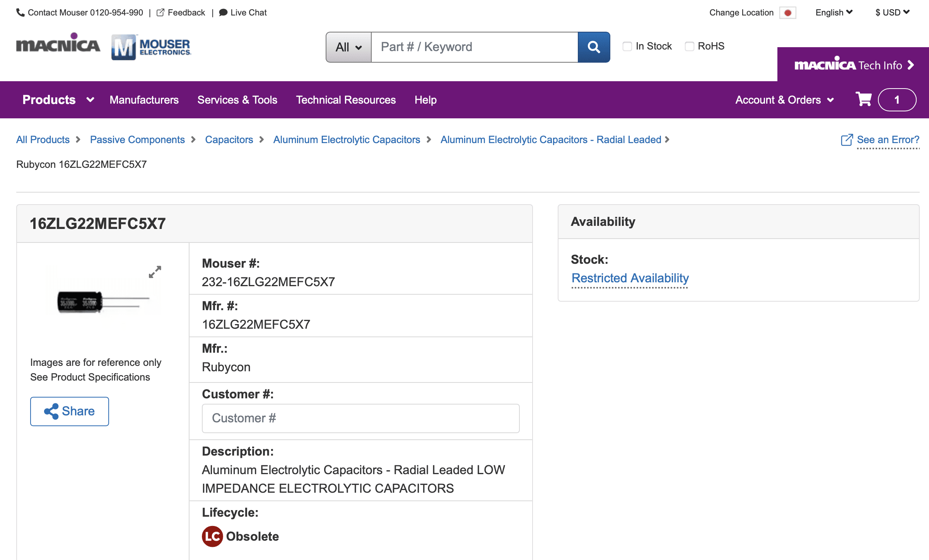Click the magnifying glass search button
The width and height of the screenshot is (929, 560).
tap(594, 47)
